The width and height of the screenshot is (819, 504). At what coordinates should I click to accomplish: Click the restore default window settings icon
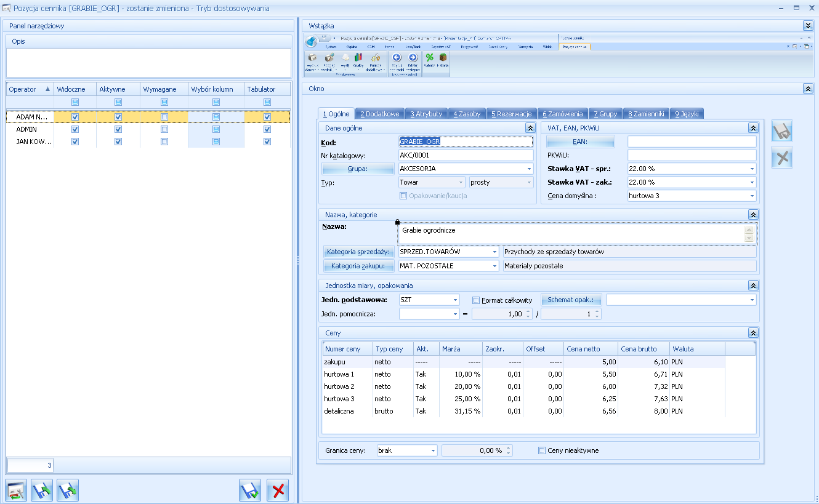(x=16, y=490)
